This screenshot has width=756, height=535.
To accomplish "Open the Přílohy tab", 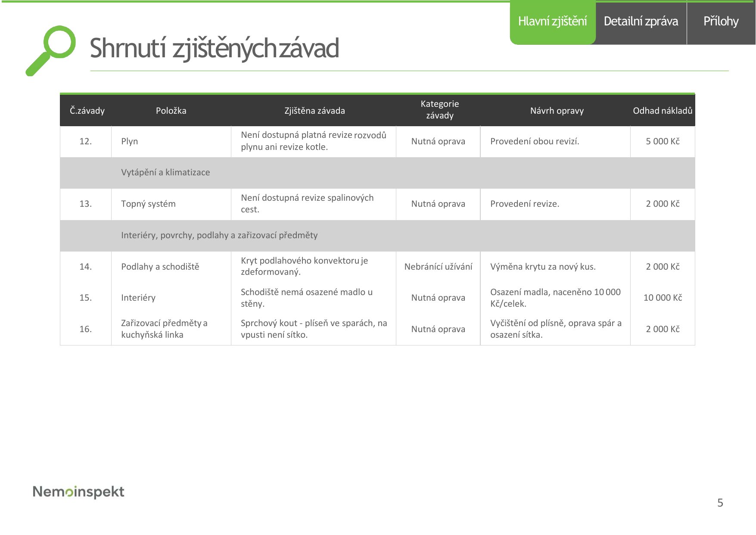I will (x=721, y=22).
